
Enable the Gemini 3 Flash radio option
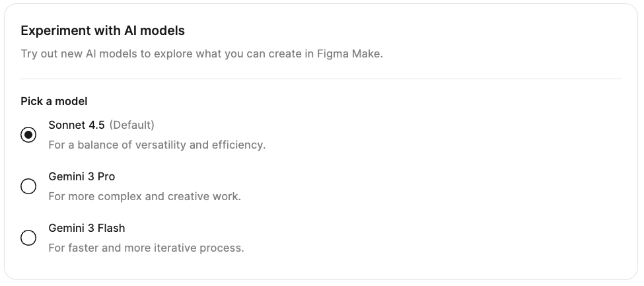click(x=28, y=238)
